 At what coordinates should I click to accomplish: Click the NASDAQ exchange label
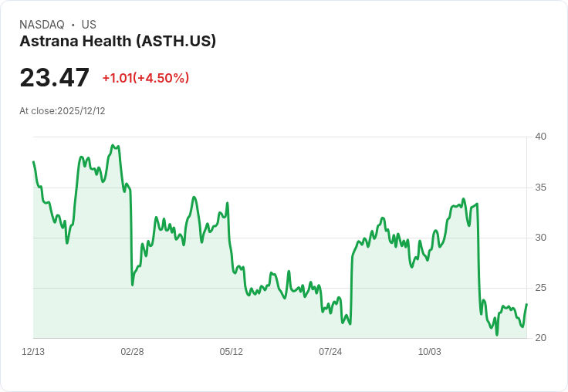tap(42, 25)
